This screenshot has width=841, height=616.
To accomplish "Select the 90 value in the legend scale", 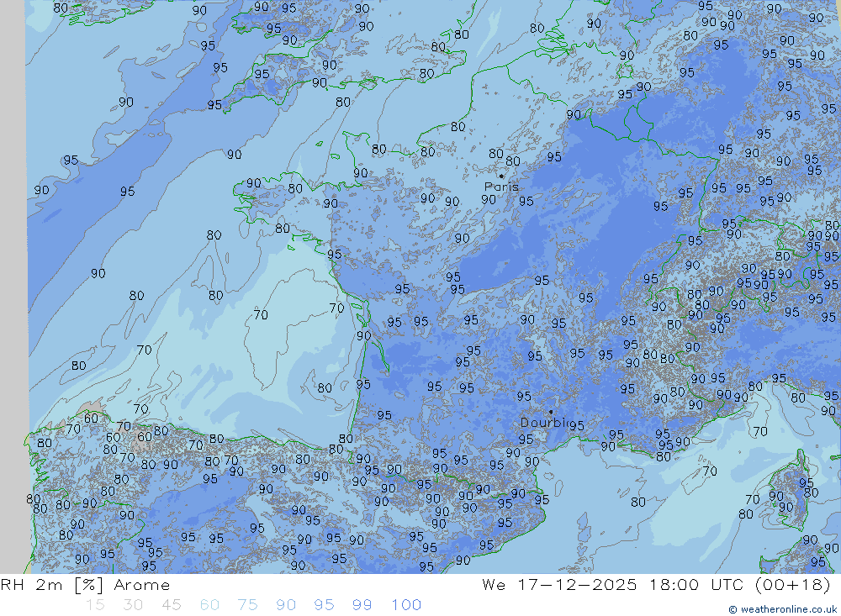I will pos(286,605).
